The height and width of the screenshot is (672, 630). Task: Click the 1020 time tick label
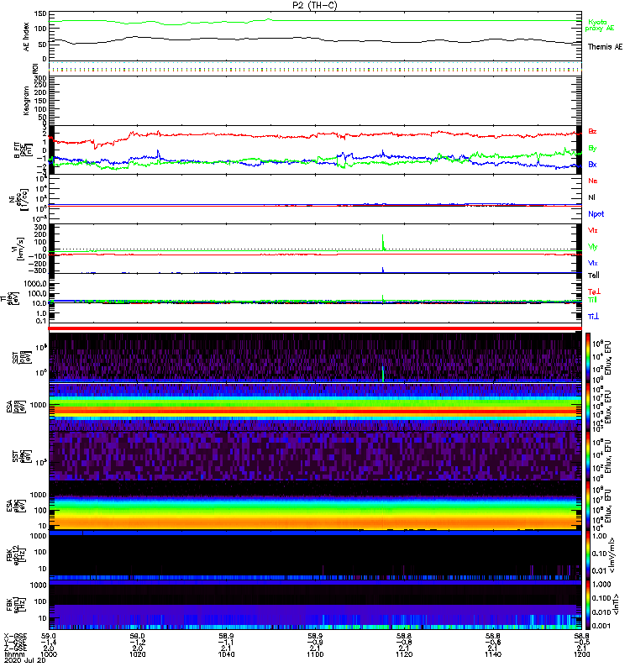(x=137, y=654)
